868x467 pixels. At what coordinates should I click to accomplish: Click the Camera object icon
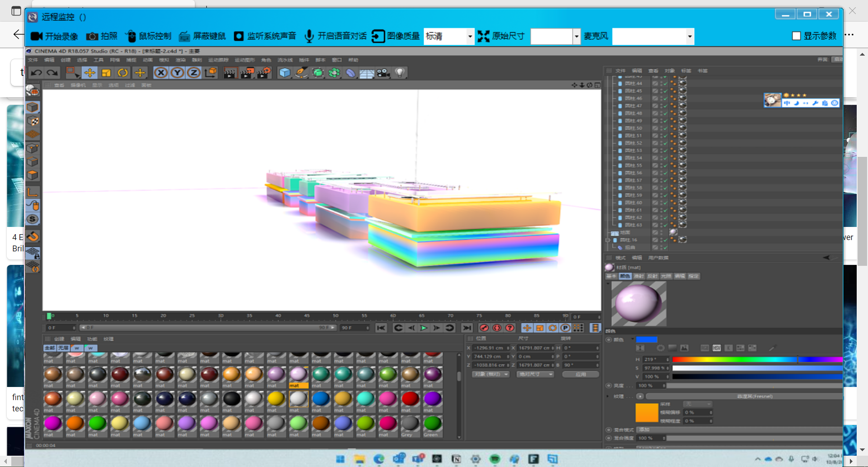(x=383, y=73)
